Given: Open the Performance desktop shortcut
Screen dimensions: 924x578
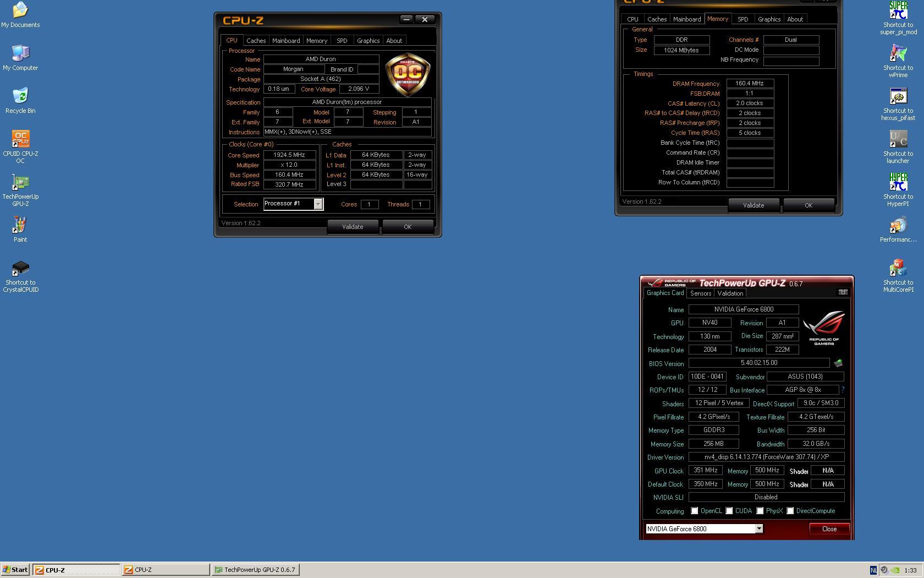Looking at the screenshot, I should pos(898,229).
